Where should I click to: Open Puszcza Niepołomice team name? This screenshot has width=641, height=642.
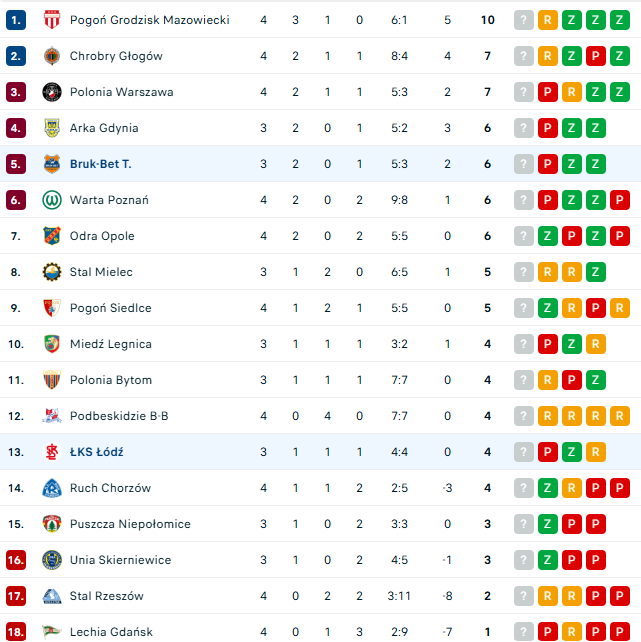130,524
